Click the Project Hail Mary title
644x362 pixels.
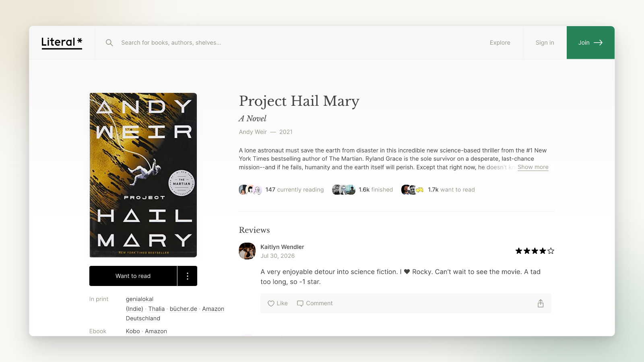point(299,101)
